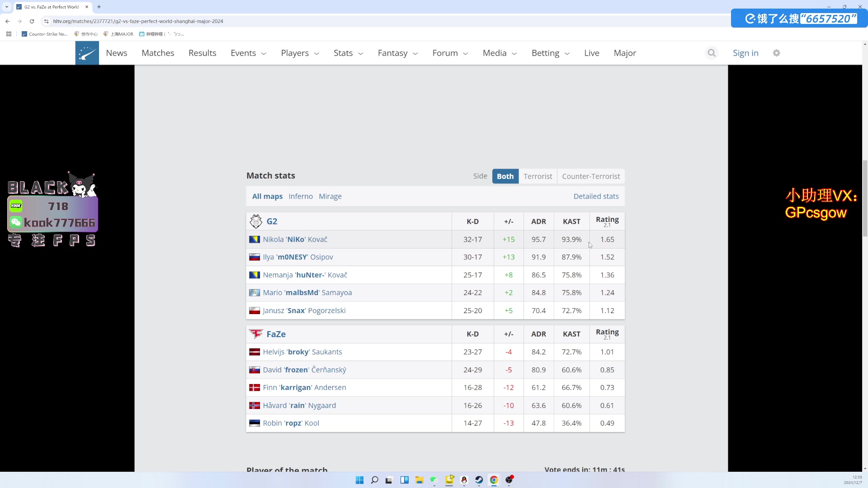Open Finn 'karrigan' Andersen player page
This screenshot has width=868, height=488.
tap(304, 388)
